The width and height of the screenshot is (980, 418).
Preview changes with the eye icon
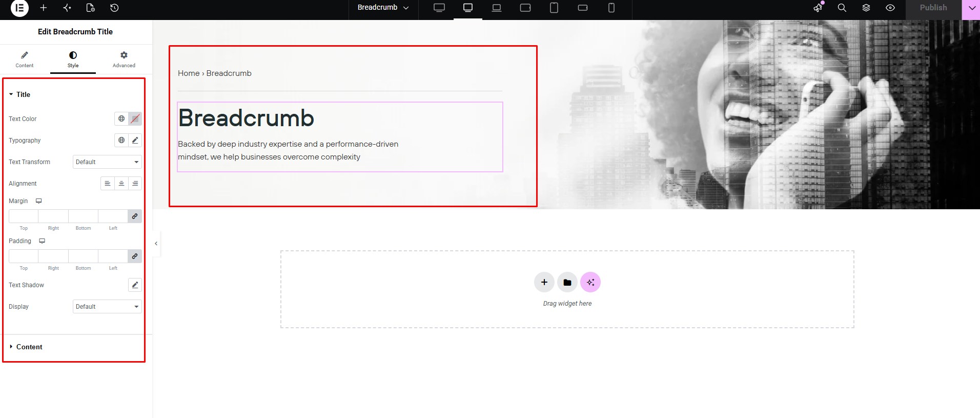tap(890, 8)
